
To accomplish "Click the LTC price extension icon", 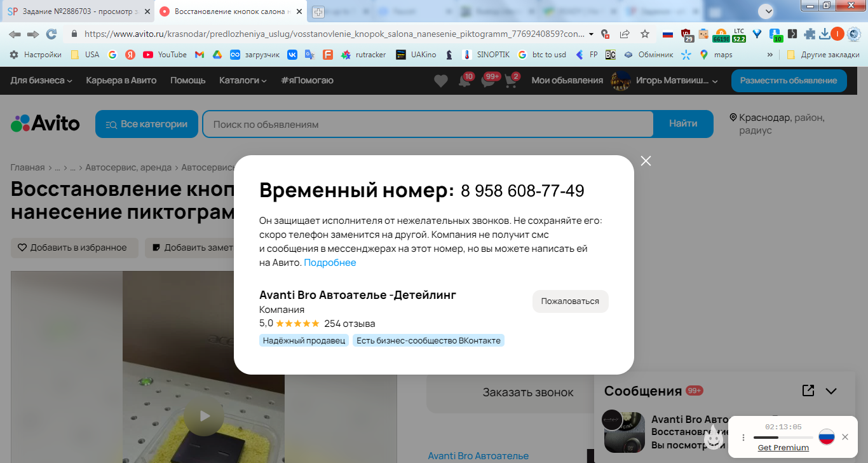I will (x=739, y=34).
